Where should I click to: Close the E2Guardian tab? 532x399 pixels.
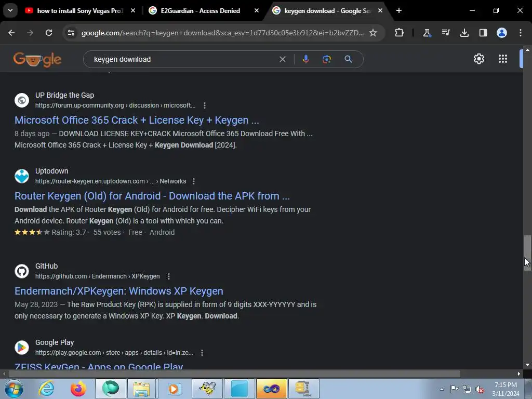pyautogui.click(x=257, y=11)
